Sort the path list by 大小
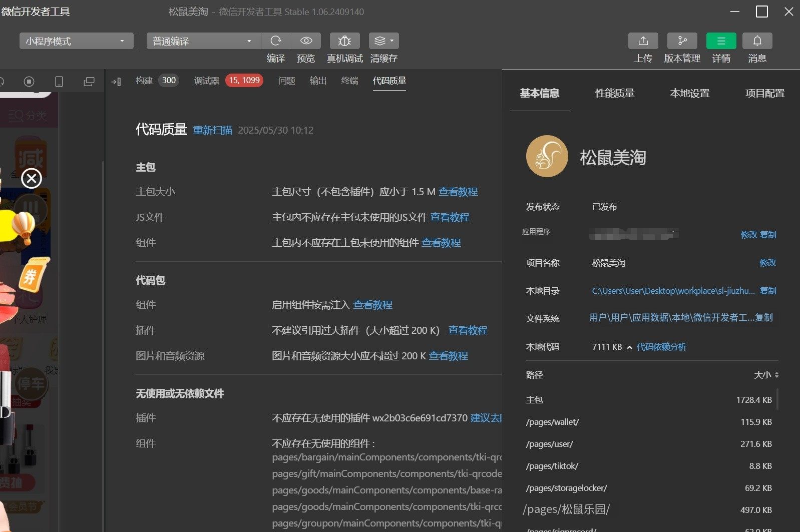 click(x=766, y=375)
